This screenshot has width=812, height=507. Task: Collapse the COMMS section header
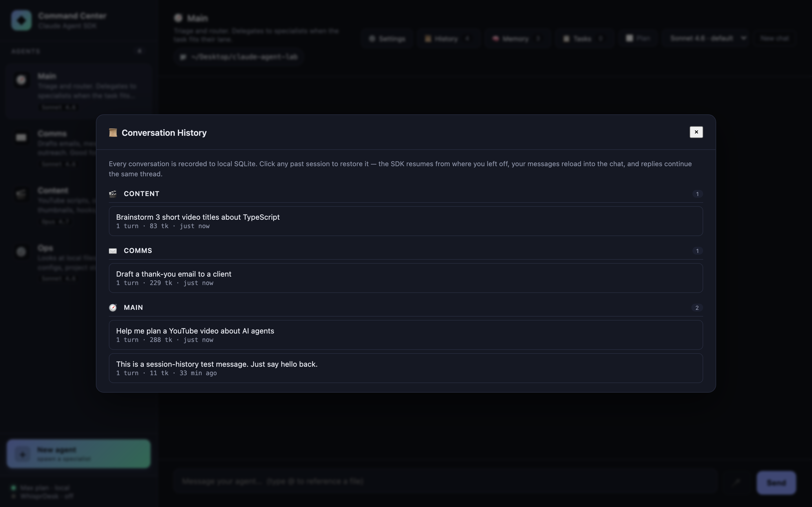click(138, 250)
